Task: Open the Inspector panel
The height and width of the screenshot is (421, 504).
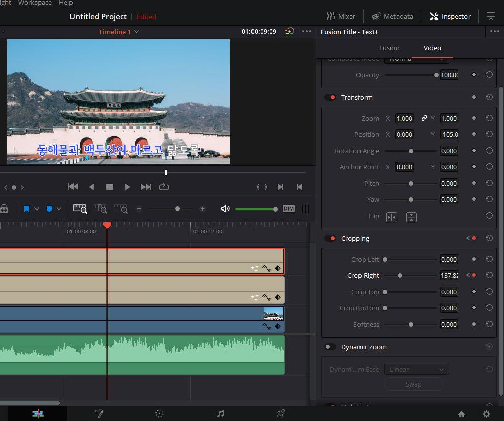Action: click(x=450, y=16)
